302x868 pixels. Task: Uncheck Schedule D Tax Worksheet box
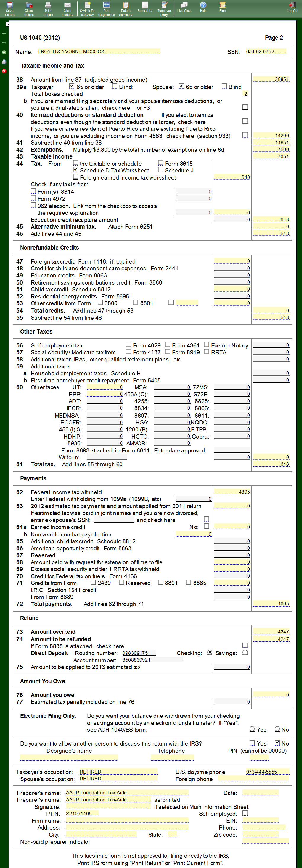coord(75,170)
